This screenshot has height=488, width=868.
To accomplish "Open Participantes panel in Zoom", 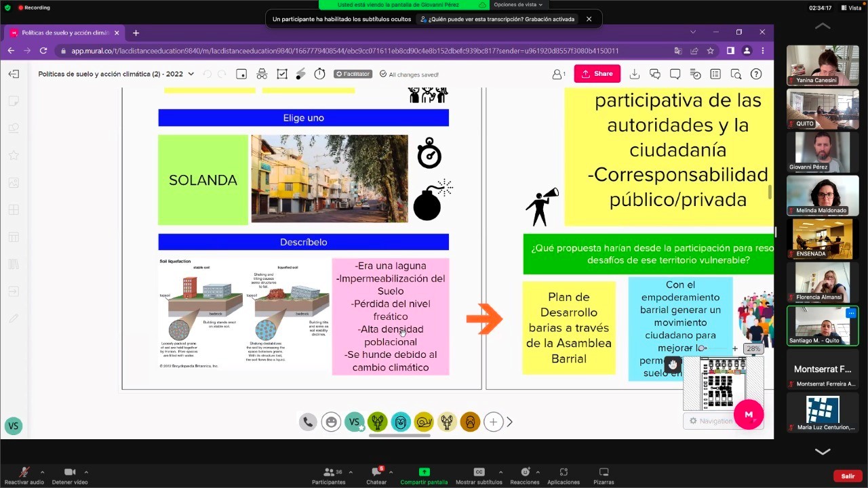I will pyautogui.click(x=329, y=476).
